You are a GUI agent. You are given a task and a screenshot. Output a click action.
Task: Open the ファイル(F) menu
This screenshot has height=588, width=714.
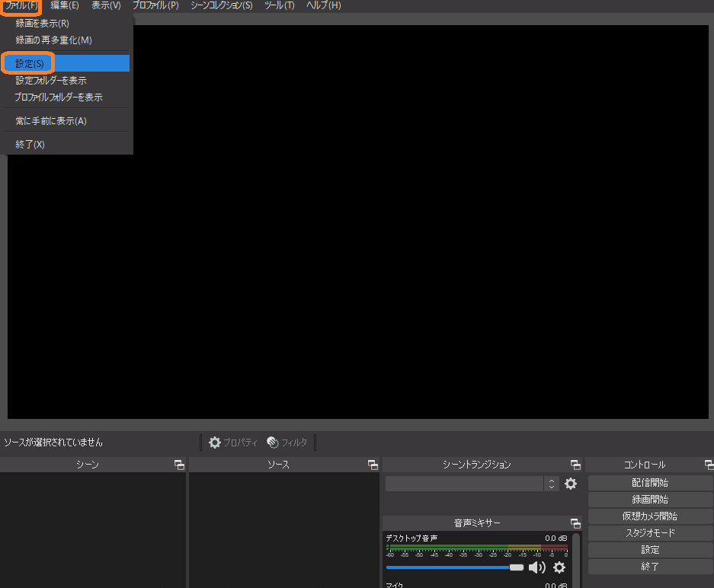pyautogui.click(x=21, y=5)
